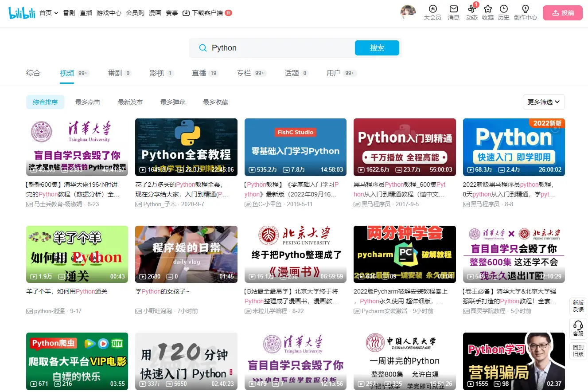
Task: Open title 学Python的女孩子~
Action: 162,291
